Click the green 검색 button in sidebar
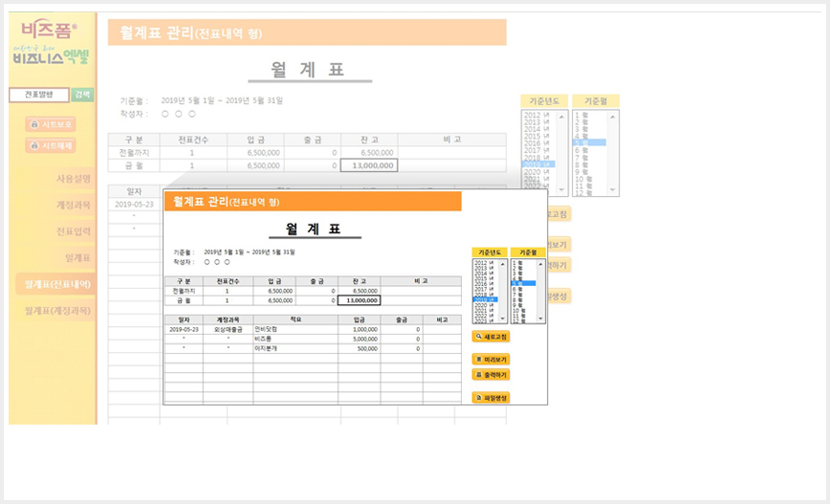This screenshot has height=504, width=830. pyautogui.click(x=82, y=95)
